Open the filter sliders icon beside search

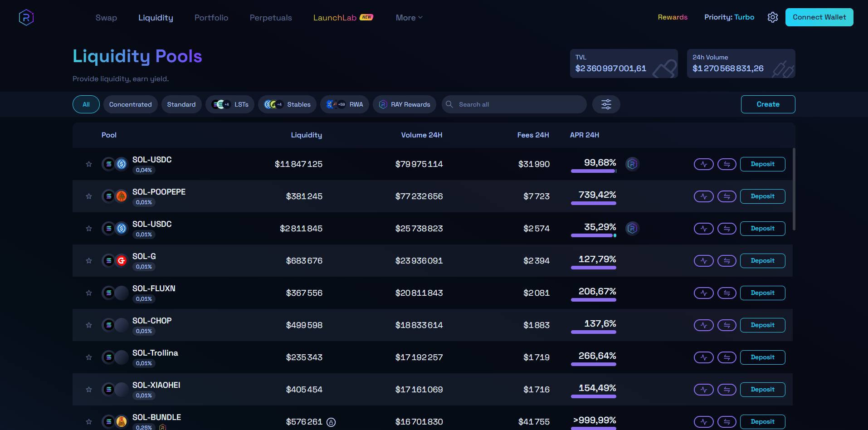point(606,104)
